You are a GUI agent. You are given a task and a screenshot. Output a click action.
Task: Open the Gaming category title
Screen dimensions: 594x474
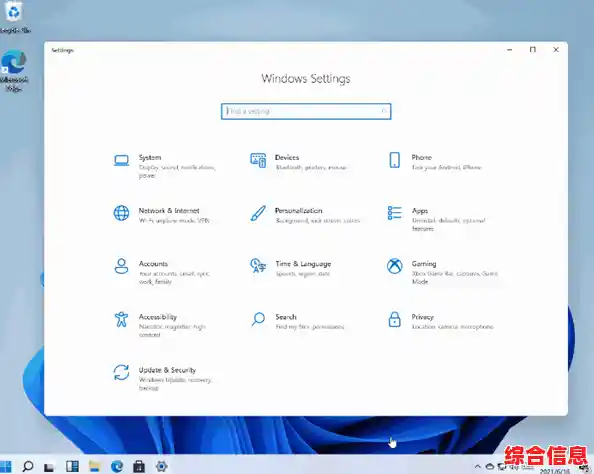coord(424,264)
